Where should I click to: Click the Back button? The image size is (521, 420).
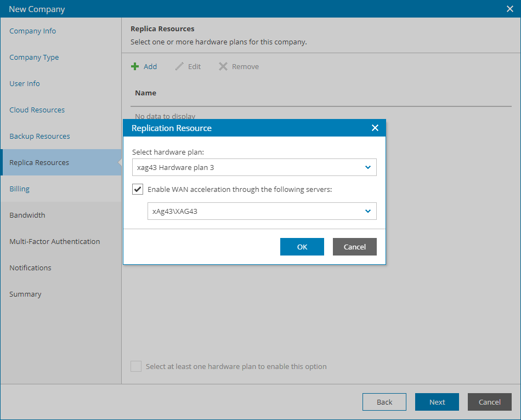[384, 402]
